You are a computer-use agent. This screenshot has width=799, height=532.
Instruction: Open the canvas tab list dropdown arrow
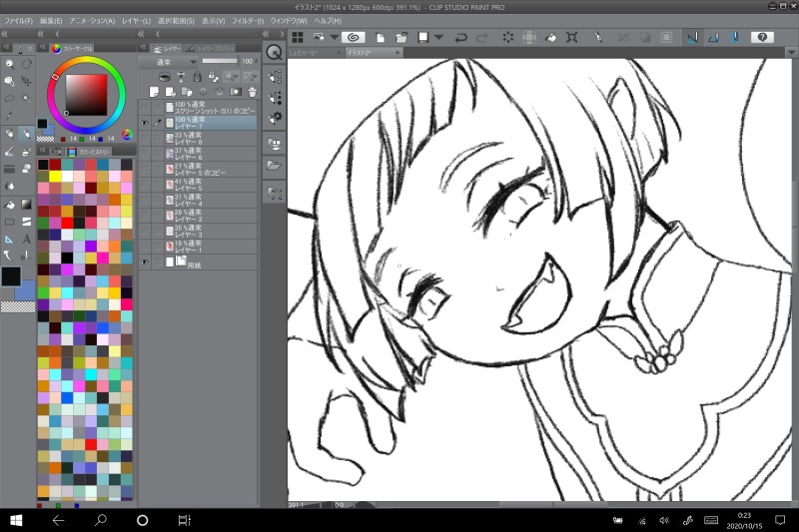pyautogui.click(x=791, y=53)
